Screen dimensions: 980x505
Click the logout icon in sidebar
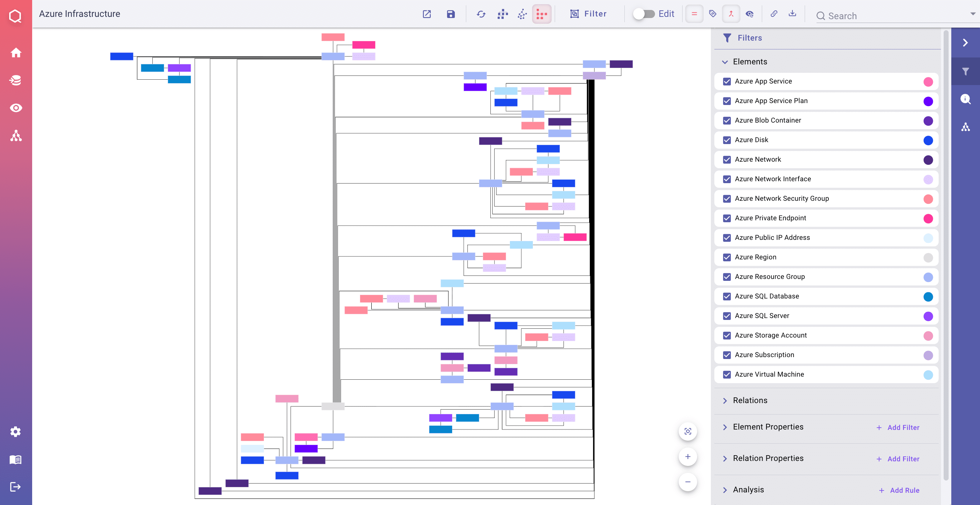pos(16,487)
